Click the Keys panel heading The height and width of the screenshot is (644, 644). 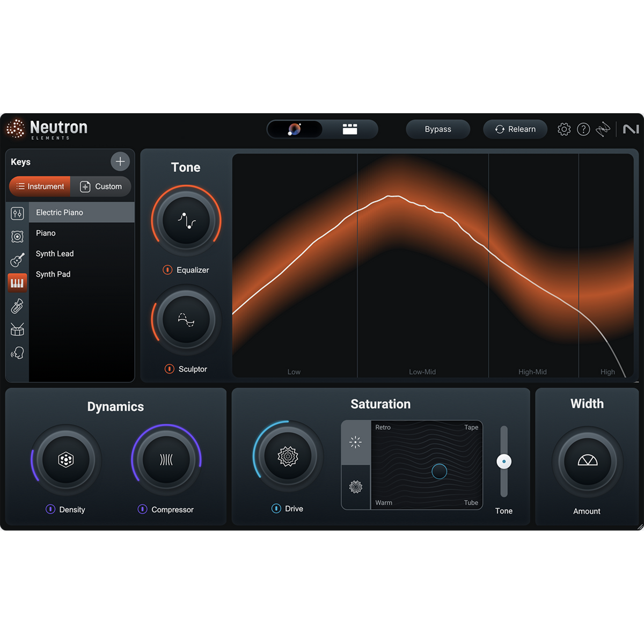click(20, 162)
